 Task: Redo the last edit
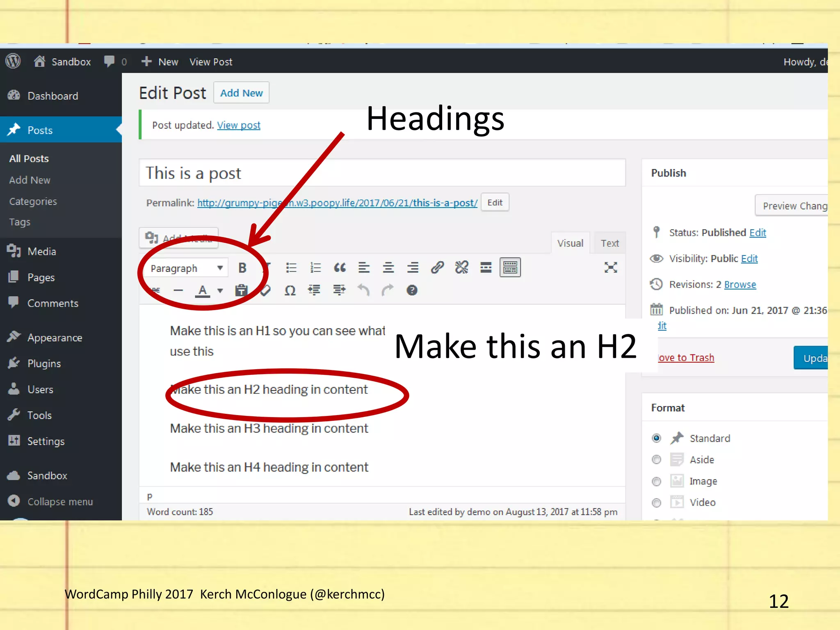388,290
